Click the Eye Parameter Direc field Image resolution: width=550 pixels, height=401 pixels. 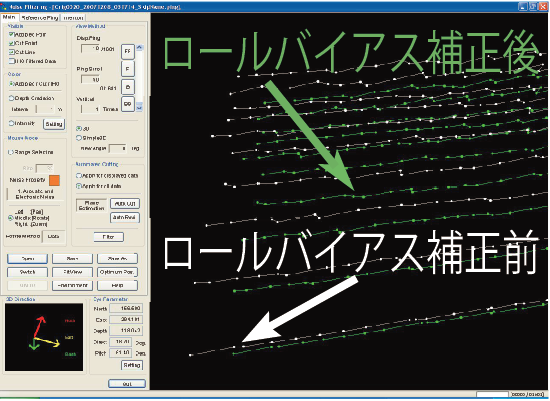coord(121,341)
